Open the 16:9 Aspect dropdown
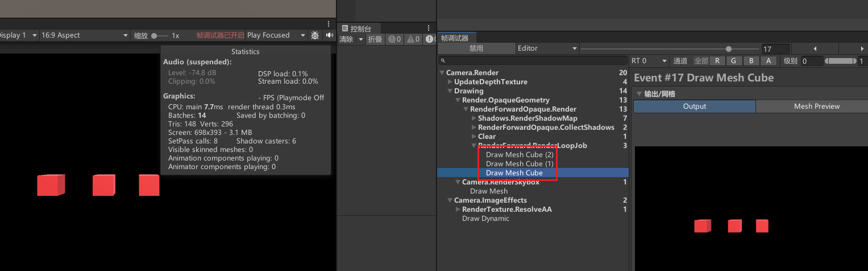Image resolution: width=868 pixels, height=271 pixels. click(x=85, y=35)
